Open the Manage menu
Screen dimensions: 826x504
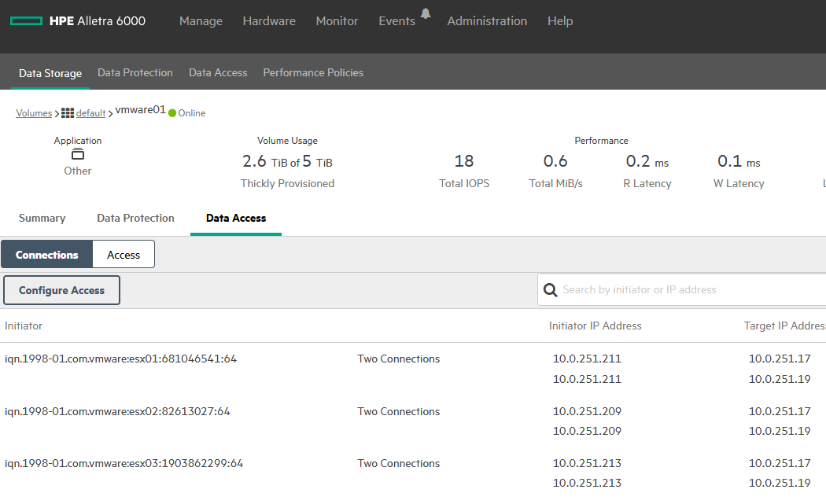(201, 21)
